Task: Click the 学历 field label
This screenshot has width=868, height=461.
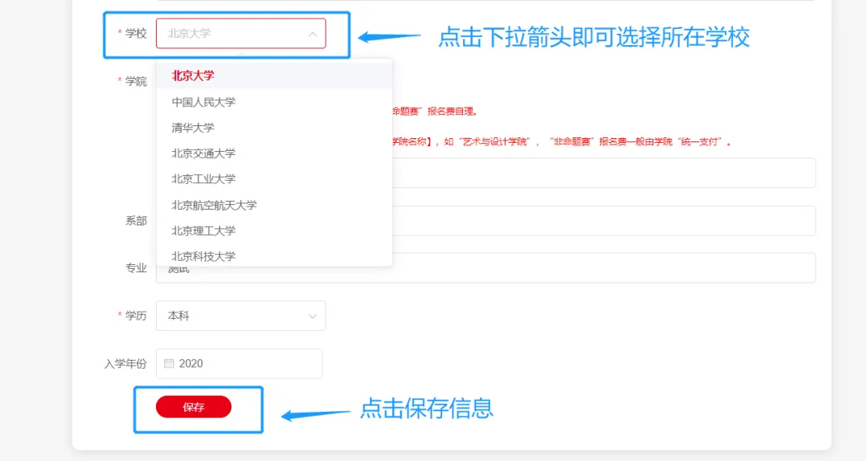Action: [x=136, y=316]
